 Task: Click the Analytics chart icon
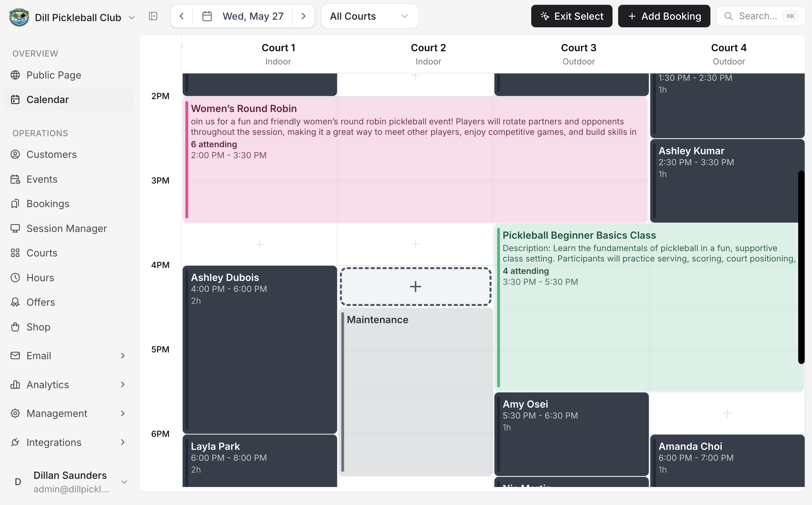click(x=15, y=385)
